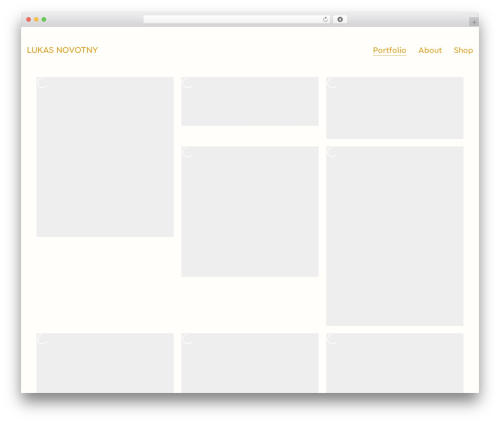Click the round extension icon beside address bar
The image size is (500, 423).
point(340,20)
